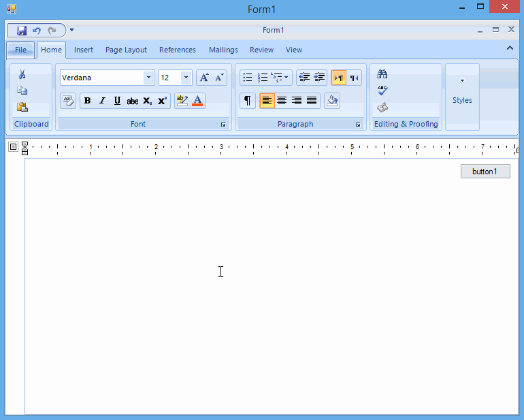Click the Copy icon in Clipboard group
The image size is (524, 420).
click(x=22, y=91)
